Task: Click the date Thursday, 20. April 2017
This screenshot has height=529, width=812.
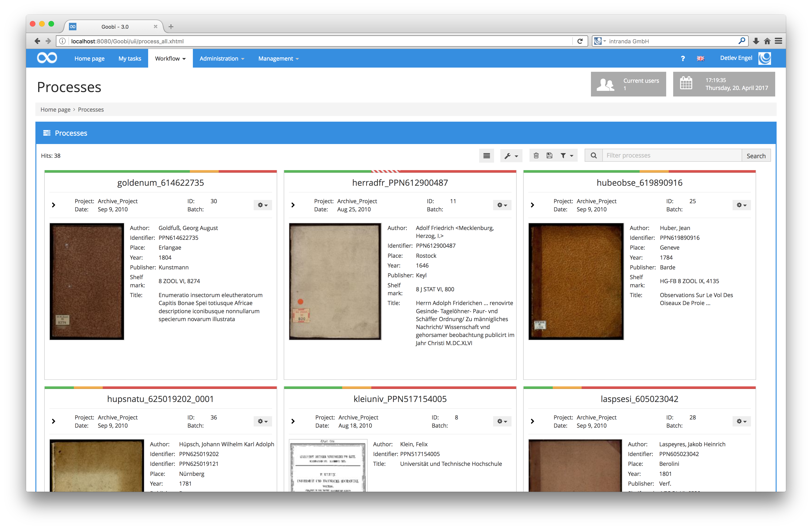Action: point(737,88)
